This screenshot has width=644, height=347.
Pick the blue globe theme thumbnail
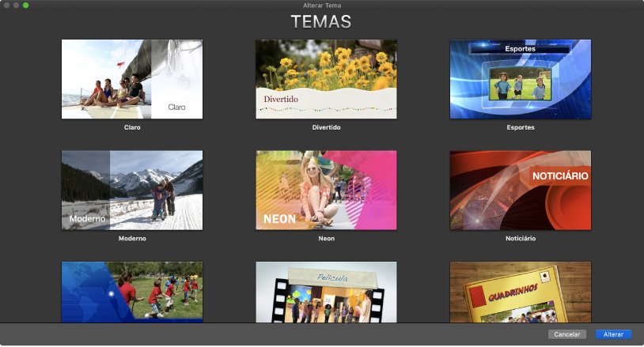[x=132, y=291]
